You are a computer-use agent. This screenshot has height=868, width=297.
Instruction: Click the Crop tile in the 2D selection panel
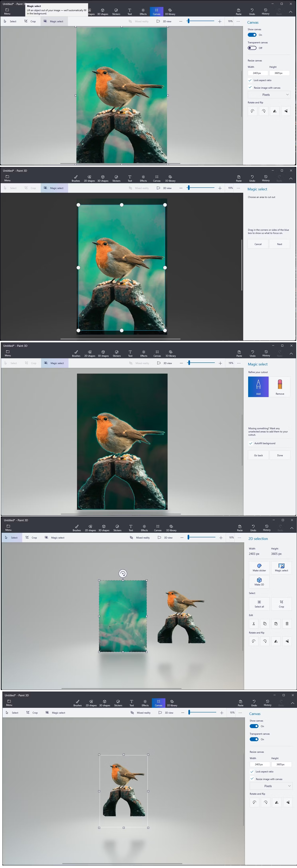(x=282, y=604)
